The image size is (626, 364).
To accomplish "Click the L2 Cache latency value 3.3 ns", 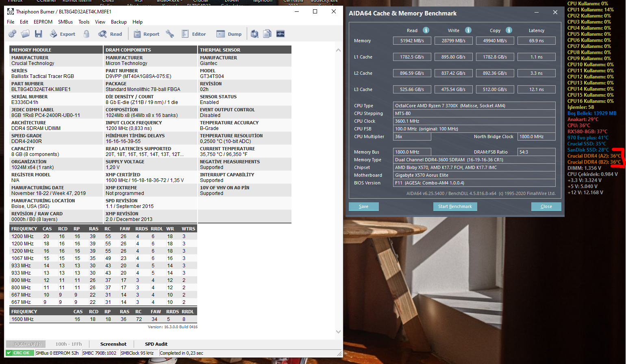I will point(537,73).
